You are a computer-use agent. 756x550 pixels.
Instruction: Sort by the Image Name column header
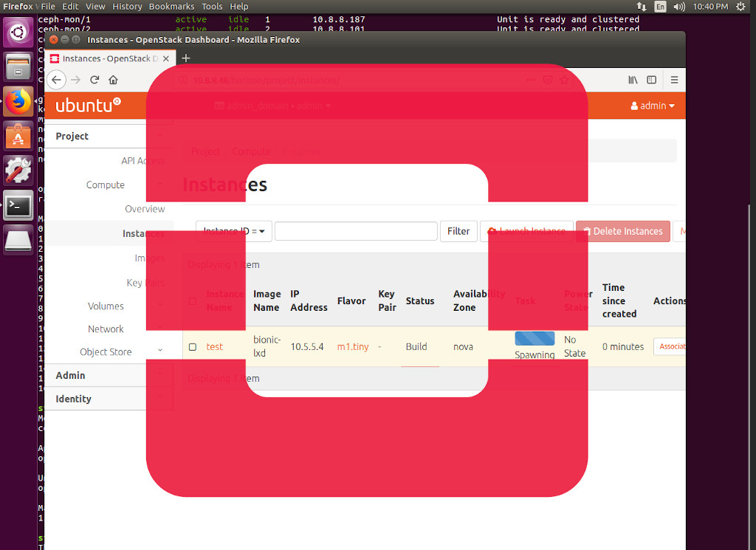point(267,300)
